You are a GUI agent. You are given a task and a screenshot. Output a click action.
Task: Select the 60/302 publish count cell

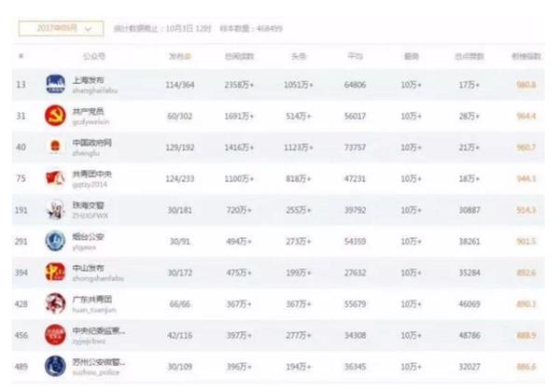(180, 116)
